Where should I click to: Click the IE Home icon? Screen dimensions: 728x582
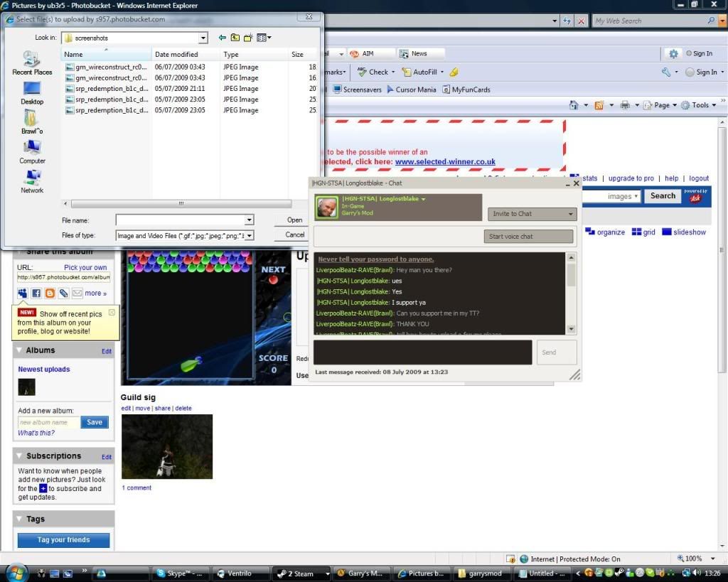click(574, 105)
